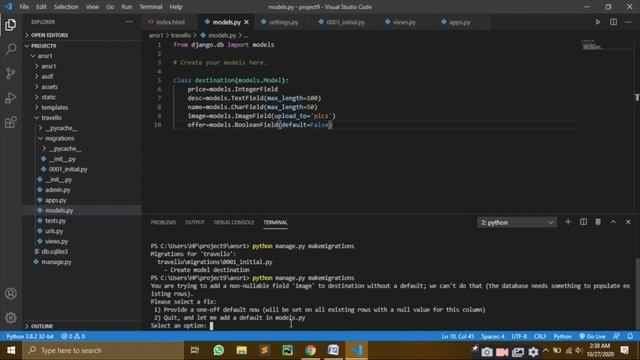Select the terminal dropdown '2: python'
This screenshot has height=360, width=640.
517,222
